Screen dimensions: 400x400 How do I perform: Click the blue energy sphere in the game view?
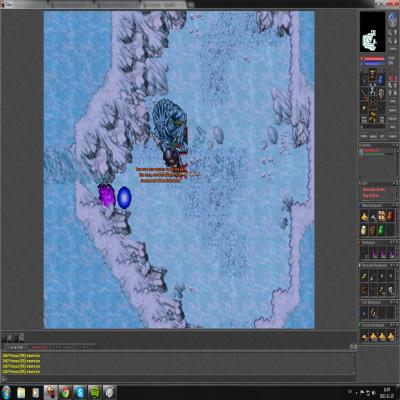click(x=124, y=198)
